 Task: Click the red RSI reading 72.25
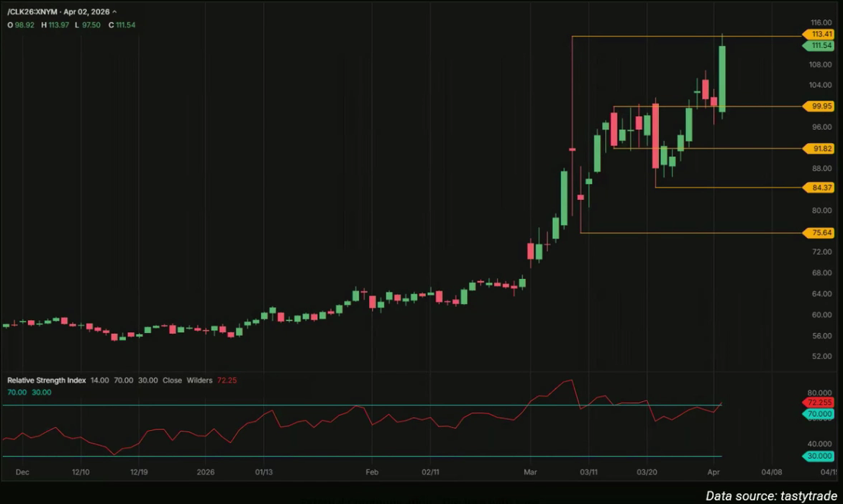[x=227, y=380]
